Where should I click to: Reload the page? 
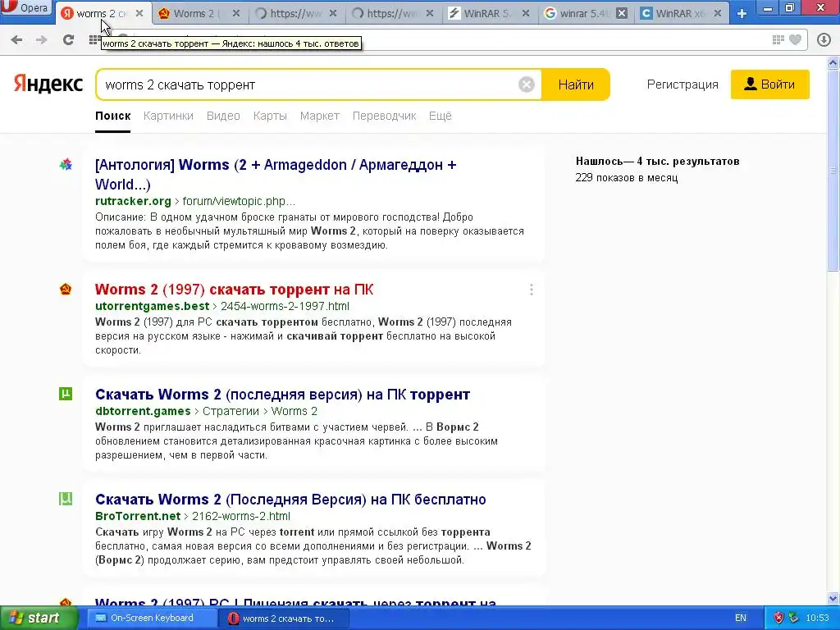click(68, 39)
